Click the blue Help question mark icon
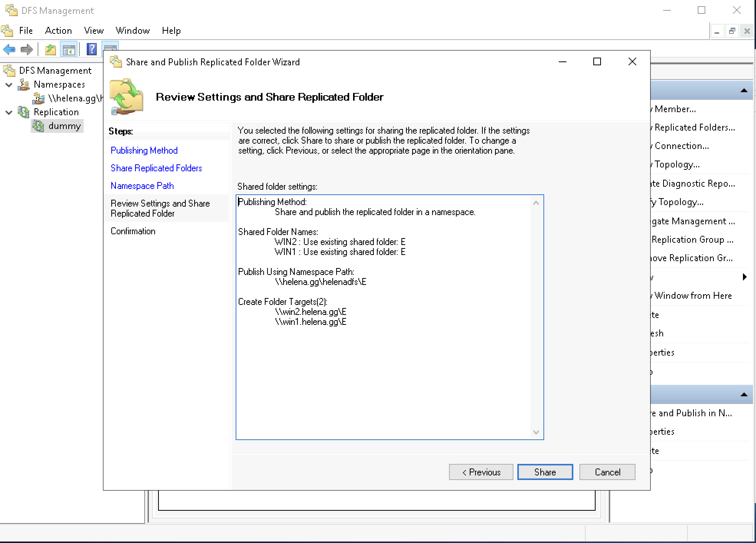 [x=91, y=50]
